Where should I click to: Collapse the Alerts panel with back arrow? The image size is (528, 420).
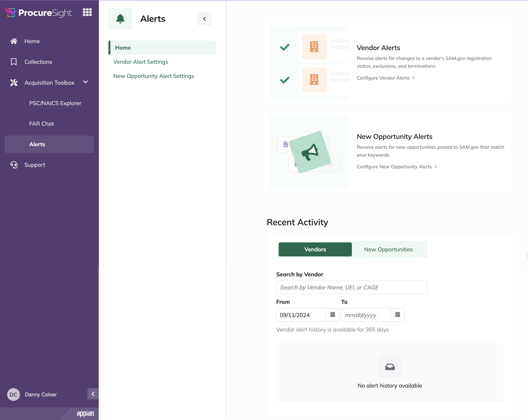pyautogui.click(x=204, y=19)
